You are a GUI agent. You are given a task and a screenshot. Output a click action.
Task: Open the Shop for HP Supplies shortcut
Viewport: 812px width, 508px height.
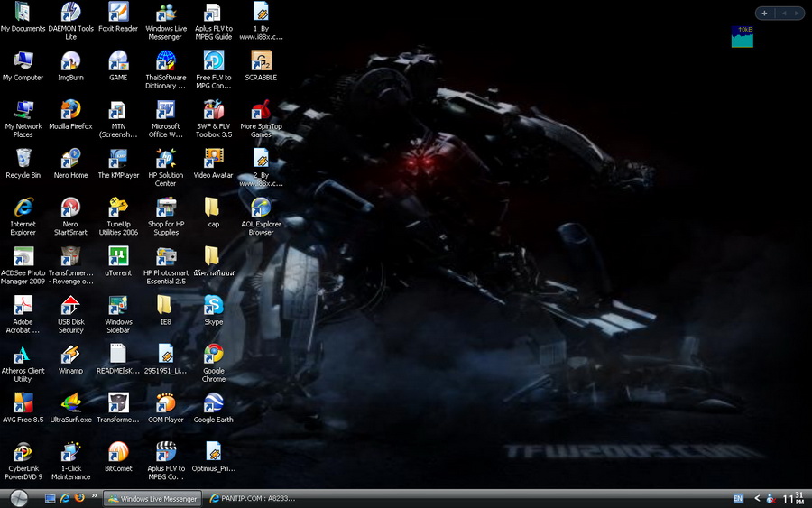166,208
